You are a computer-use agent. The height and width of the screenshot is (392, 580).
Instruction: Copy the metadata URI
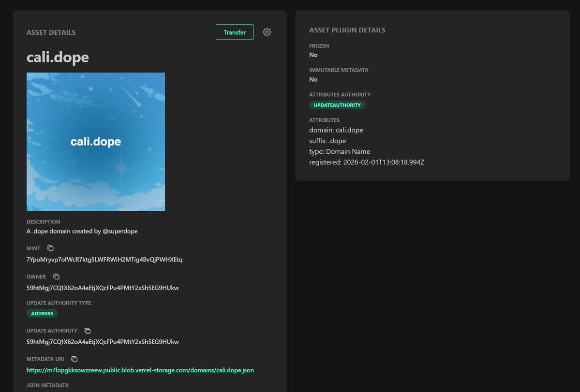tap(74, 359)
